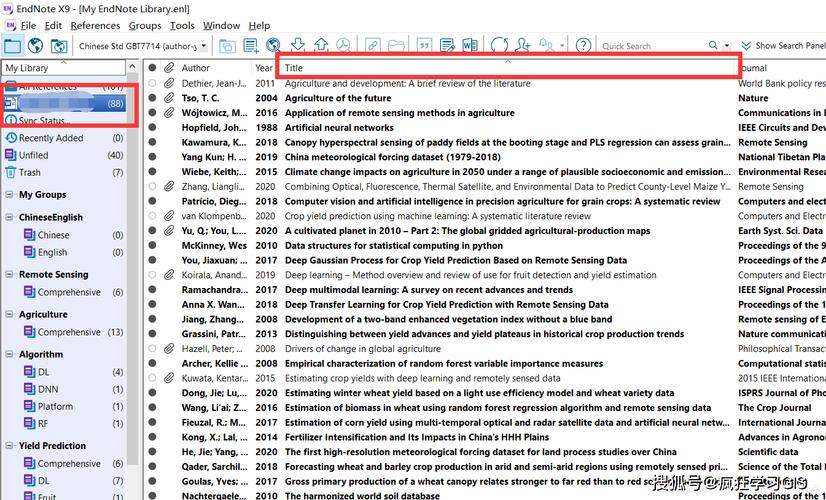Collapse the Remote Sensing group set
The image size is (826, 500).
9,274
